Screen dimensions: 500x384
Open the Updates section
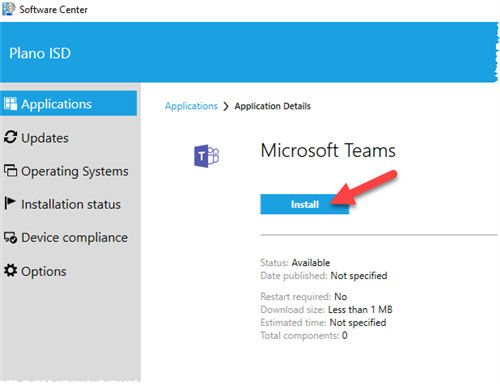point(45,138)
